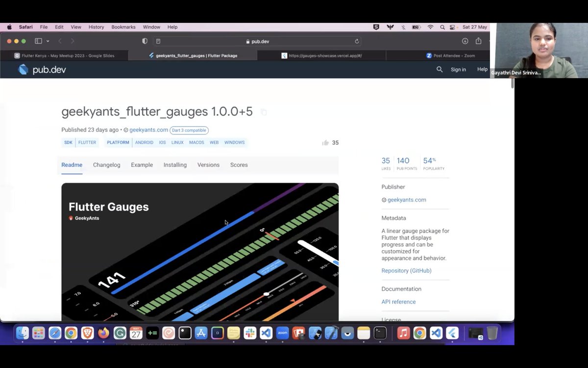Open the Versions tab

coord(208,165)
